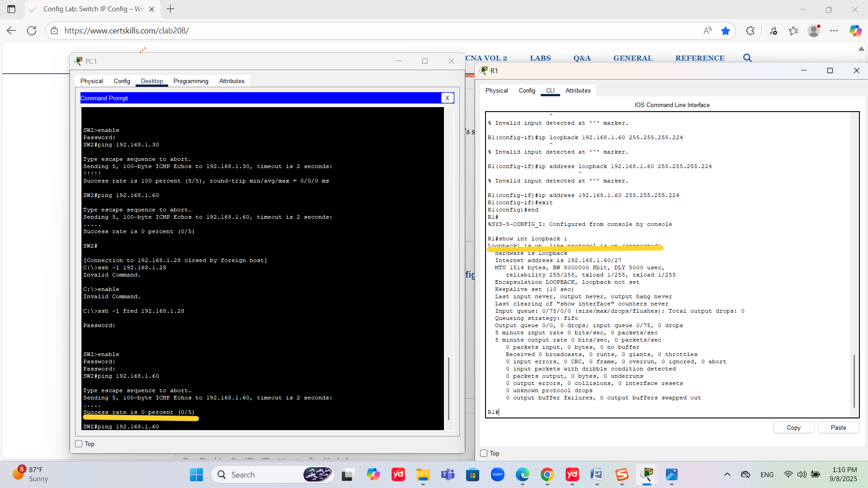
Task: Click the PC1 command prompt scrollbar
Action: [x=448, y=389]
